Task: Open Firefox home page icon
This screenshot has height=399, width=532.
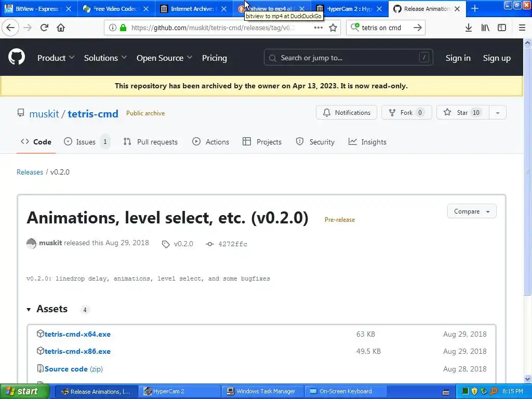Action: (x=61, y=28)
